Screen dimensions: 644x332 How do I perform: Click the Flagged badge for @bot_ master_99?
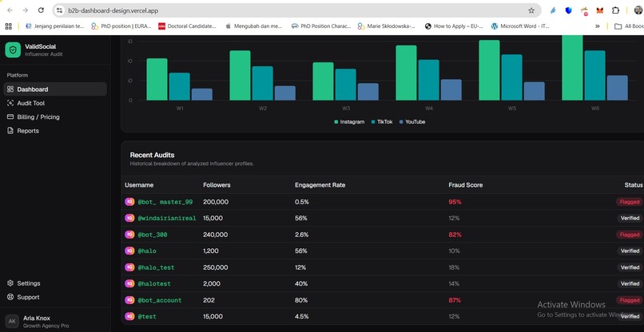(x=630, y=202)
